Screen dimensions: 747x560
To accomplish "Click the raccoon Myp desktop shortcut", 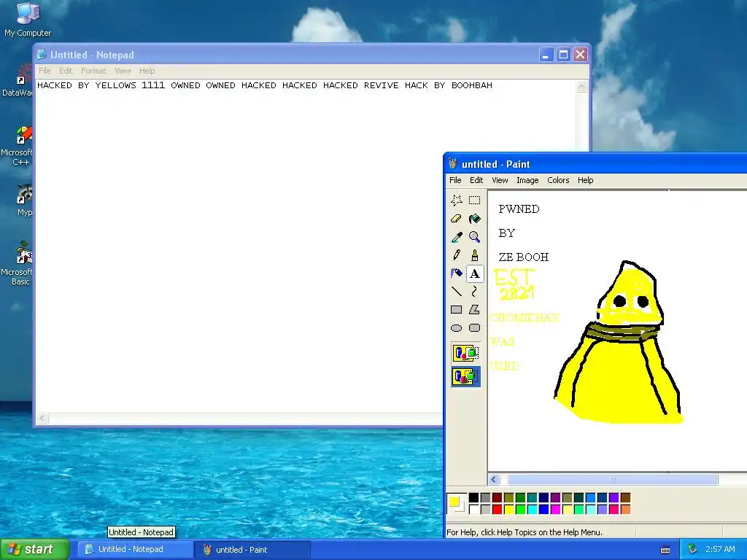I will coord(24,200).
